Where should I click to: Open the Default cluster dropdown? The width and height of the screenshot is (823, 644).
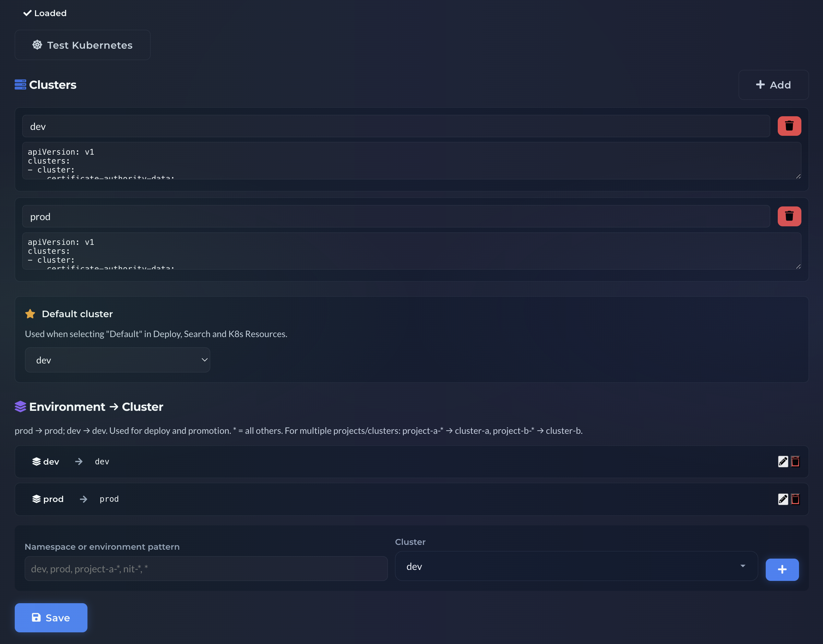117,360
